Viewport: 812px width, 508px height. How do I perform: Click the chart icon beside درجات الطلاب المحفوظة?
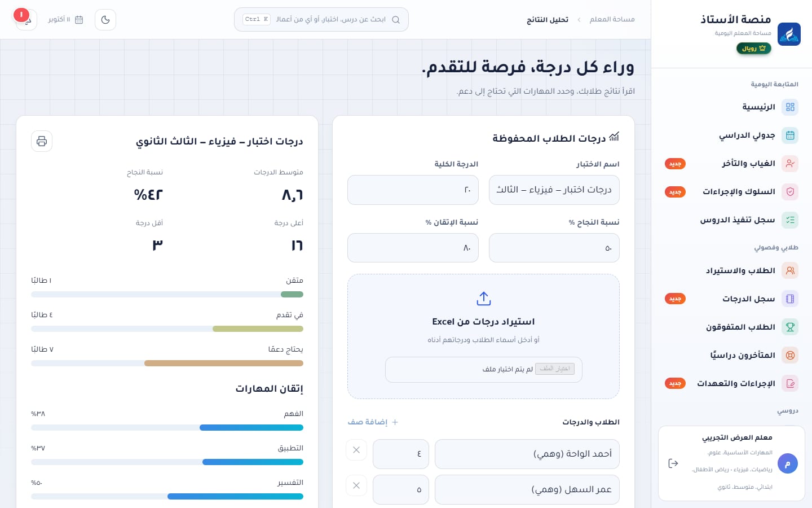614,137
